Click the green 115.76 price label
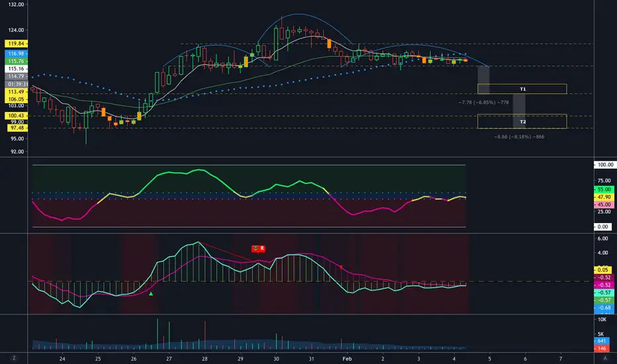The height and width of the screenshot is (364, 617). (x=16, y=61)
